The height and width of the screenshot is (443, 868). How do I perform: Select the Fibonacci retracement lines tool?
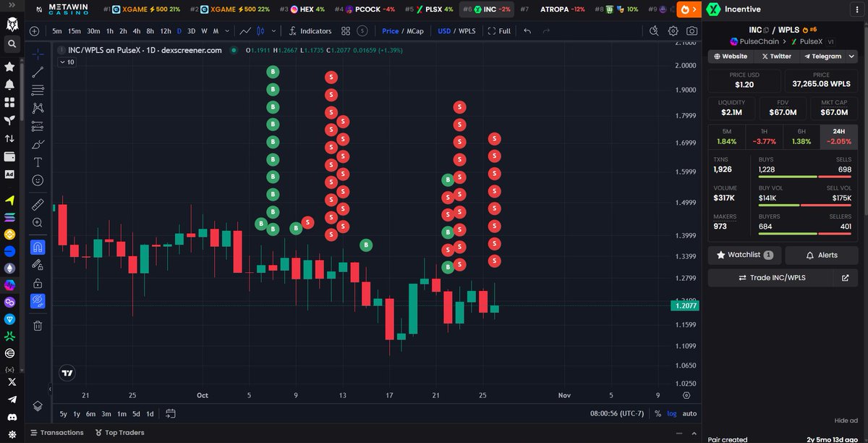point(38,90)
